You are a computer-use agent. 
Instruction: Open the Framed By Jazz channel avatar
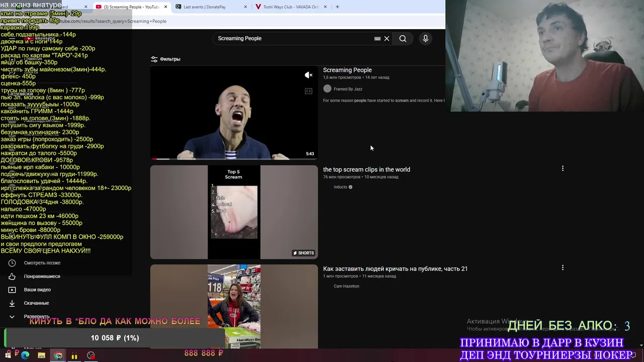point(328,89)
